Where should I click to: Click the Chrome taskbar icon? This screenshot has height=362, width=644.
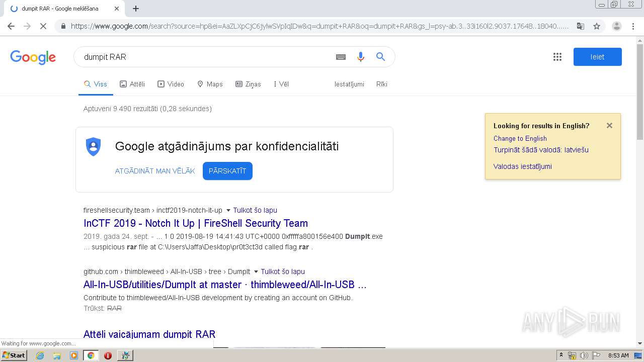[91, 355]
